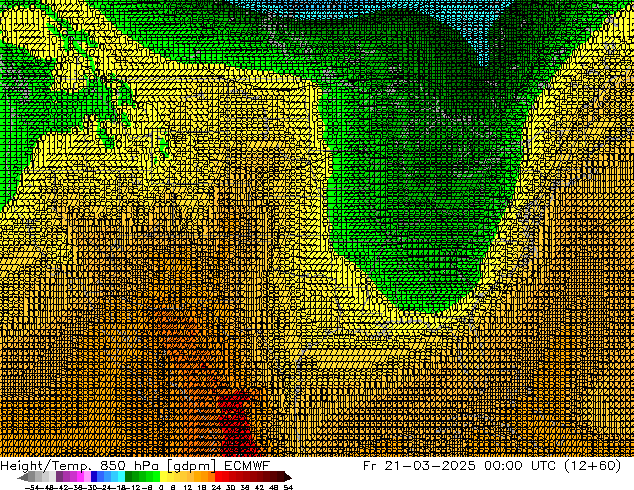Click the dark maroon right arrow end of colorbar
This screenshot has height=490, width=634.
pos(287,477)
